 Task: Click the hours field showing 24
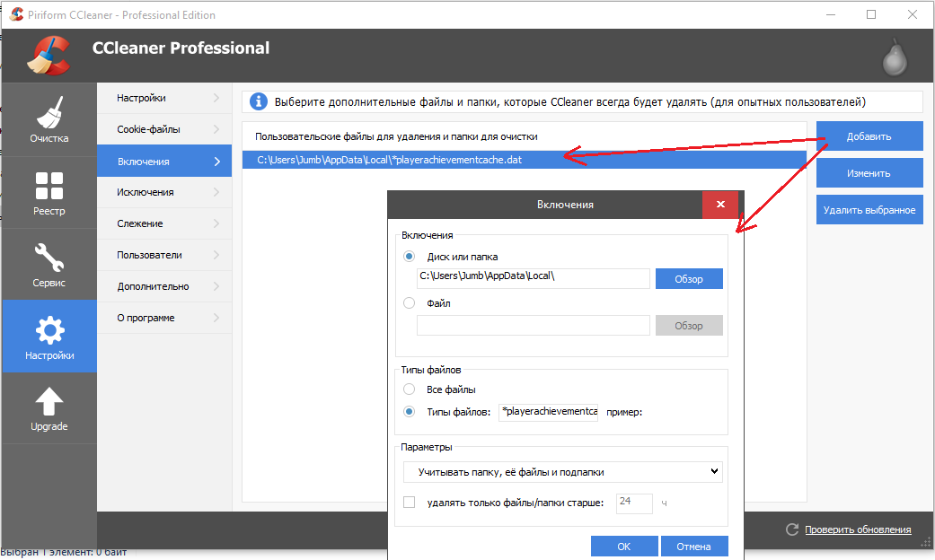634,503
